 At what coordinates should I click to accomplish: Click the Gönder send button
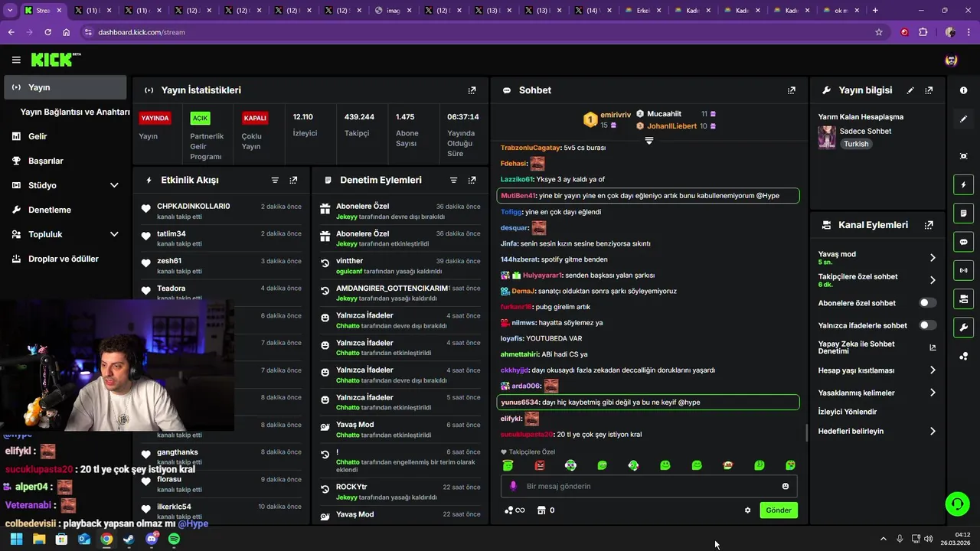(x=779, y=510)
